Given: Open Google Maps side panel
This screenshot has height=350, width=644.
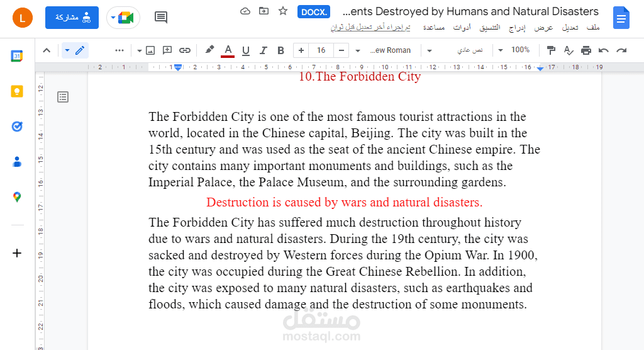Looking at the screenshot, I should (17, 197).
